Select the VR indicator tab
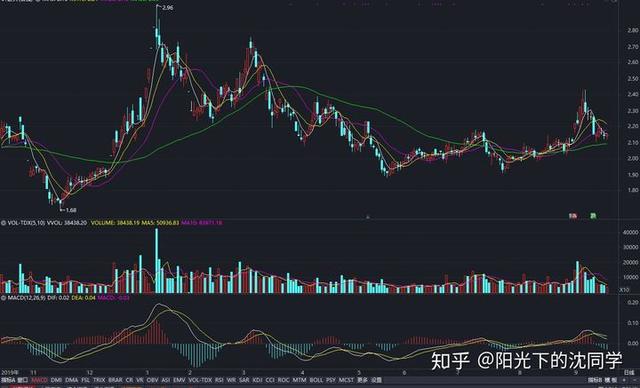640x388 pixels. pyautogui.click(x=140, y=380)
